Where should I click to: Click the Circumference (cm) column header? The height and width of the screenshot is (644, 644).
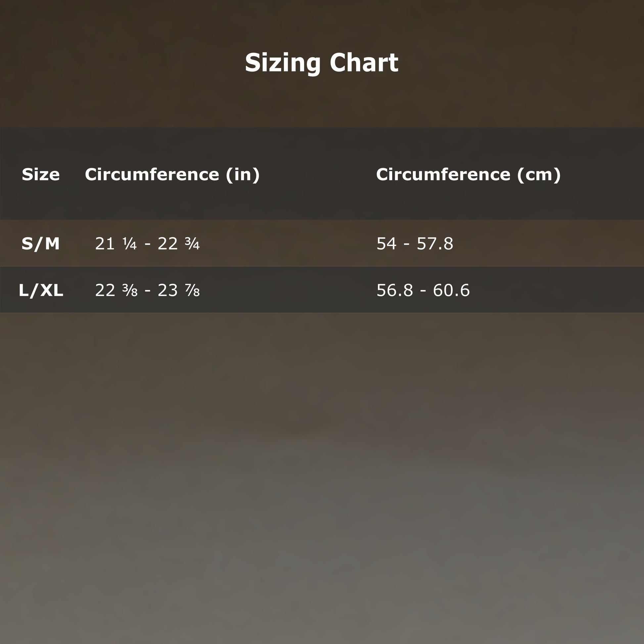pyautogui.click(x=468, y=174)
